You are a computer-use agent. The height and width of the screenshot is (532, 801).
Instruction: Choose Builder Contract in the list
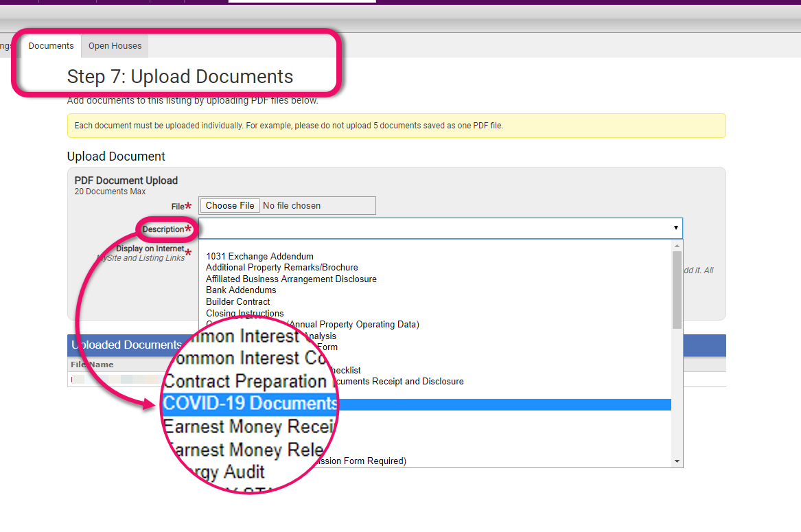pos(237,301)
